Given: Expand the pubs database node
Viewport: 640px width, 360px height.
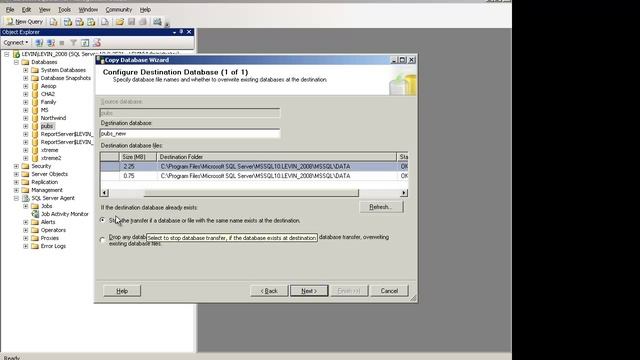Looking at the screenshot, I should tap(26, 126).
